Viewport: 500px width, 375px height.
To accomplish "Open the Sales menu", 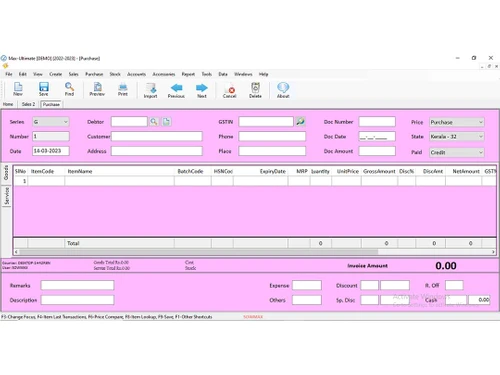I will [x=74, y=74].
